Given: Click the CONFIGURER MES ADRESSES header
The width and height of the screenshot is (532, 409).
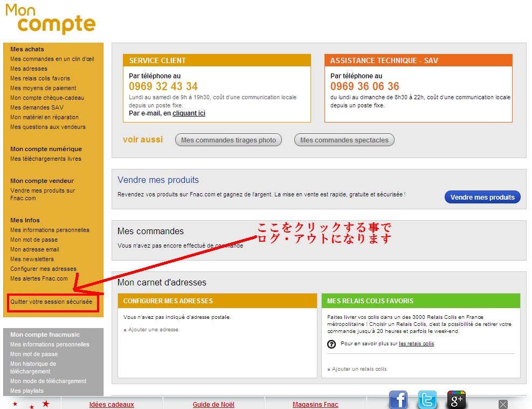Looking at the screenshot, I should point(217,301).
